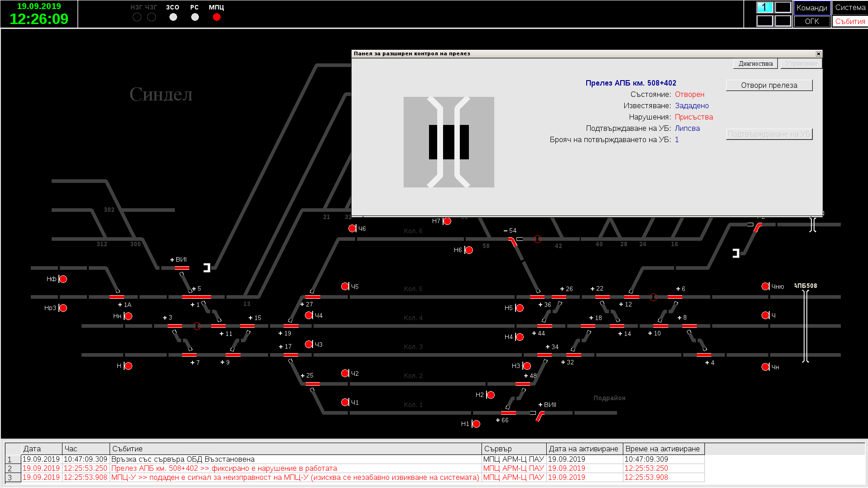Click the red signal Ч6 indicator
Viewport: 868px width, 488px height.
point(352,229)
